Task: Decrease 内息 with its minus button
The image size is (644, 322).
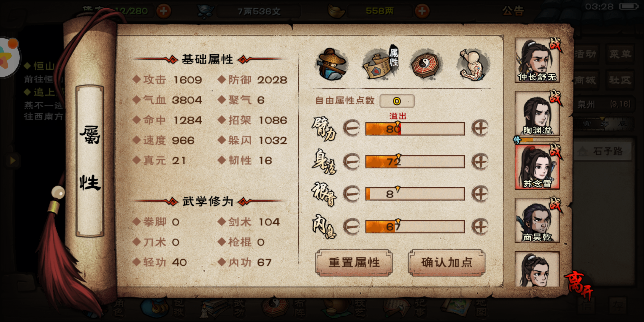Action: (x=352, y=227)
